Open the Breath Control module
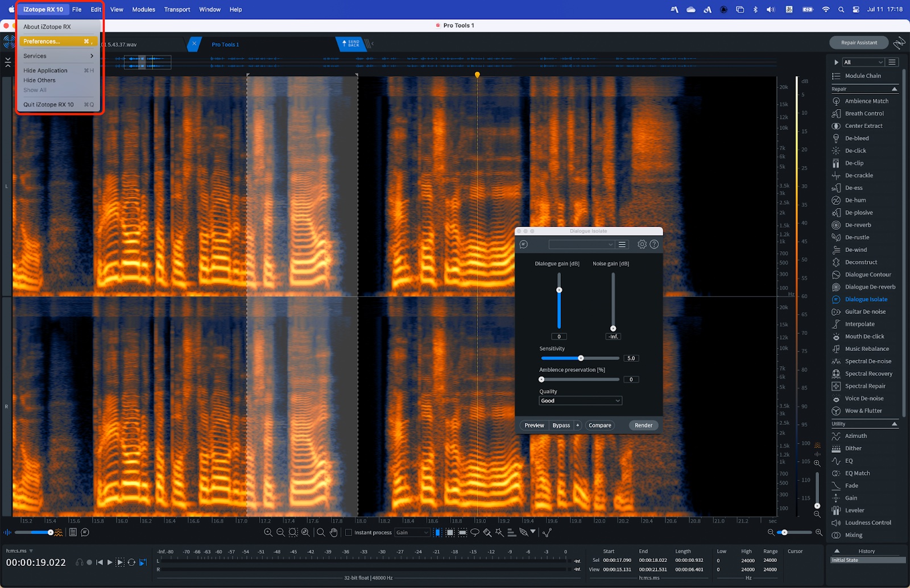The width and height of the screenshot is (910, 588). (x=864, y=114)
